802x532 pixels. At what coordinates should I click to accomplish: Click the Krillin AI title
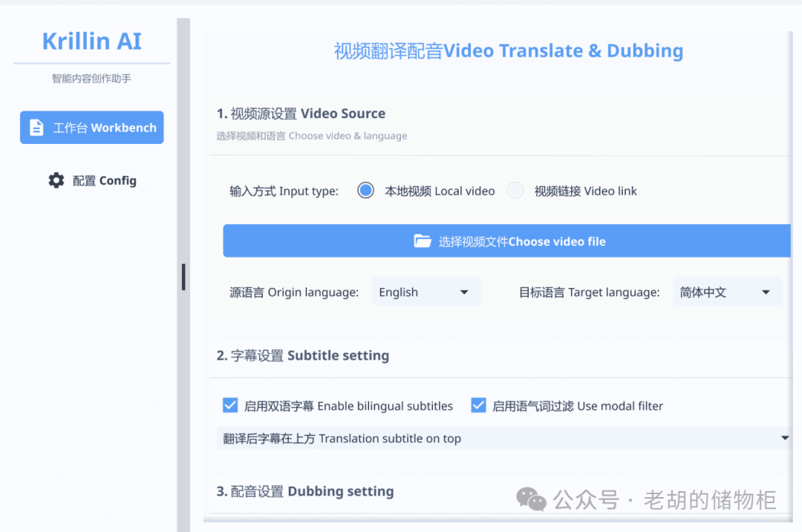tap(91, 42)
